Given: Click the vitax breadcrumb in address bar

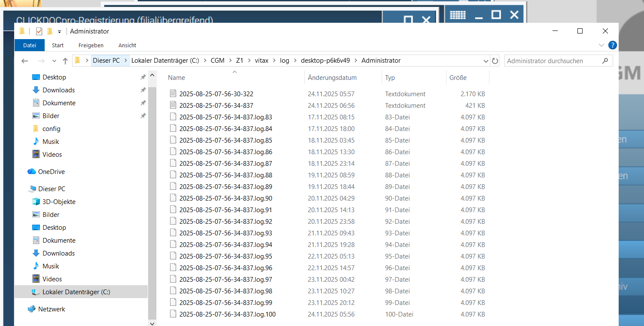Looking at the screenshot, I should (261, 61).
